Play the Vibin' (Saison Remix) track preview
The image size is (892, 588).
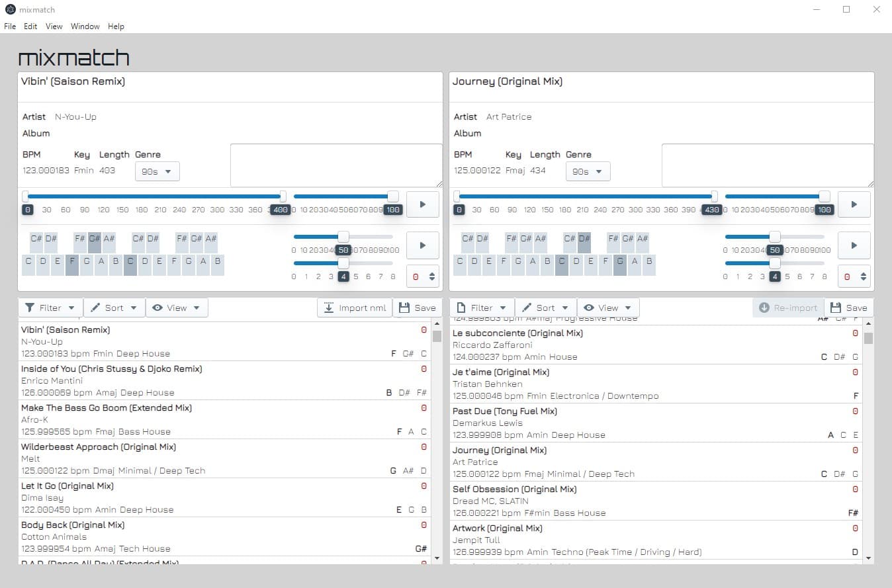[x=422, y=204]
